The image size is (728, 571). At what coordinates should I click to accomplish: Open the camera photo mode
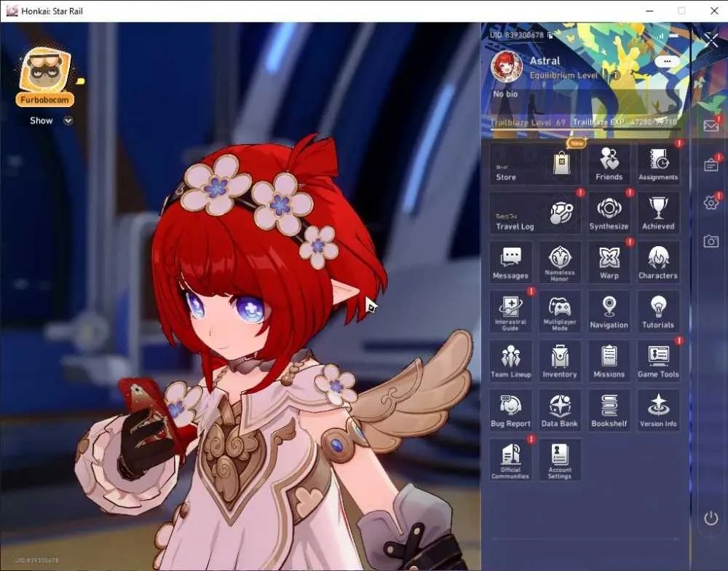click(x=711, y=241)
